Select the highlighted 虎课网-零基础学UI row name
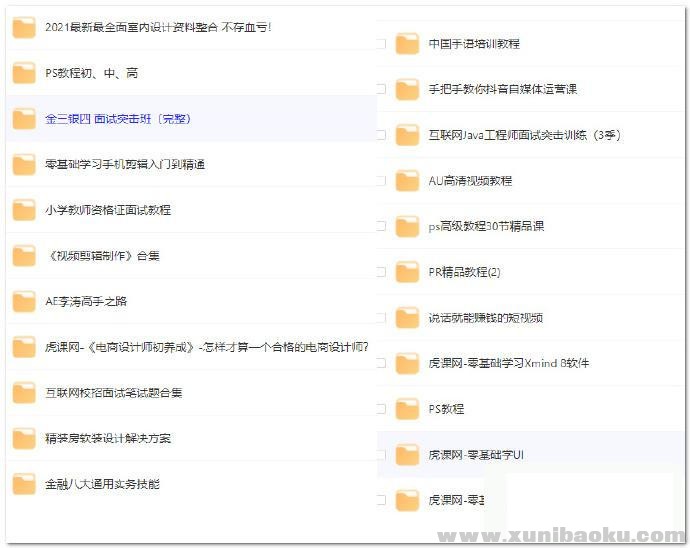690x548 pixels. (476, 455)
